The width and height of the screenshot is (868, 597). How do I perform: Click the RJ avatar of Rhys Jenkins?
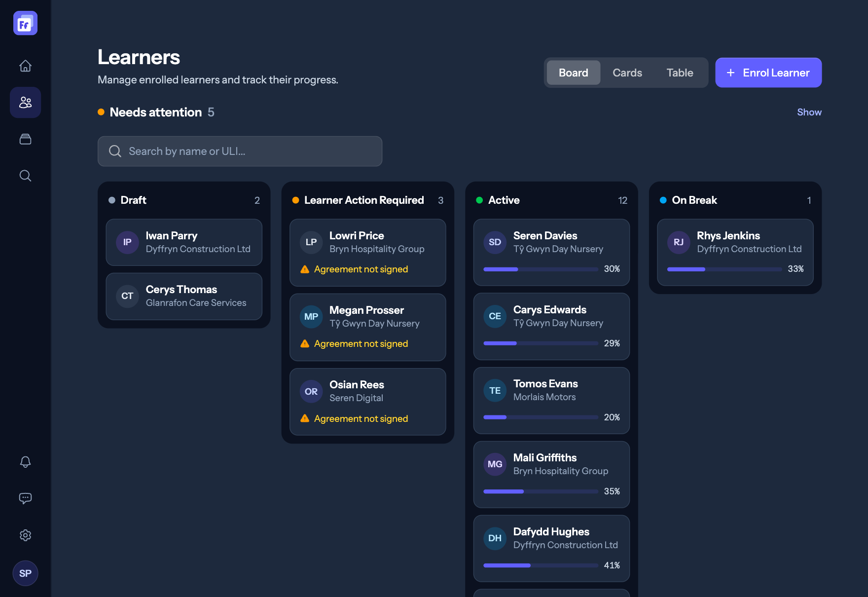click(x=679, y=242)
